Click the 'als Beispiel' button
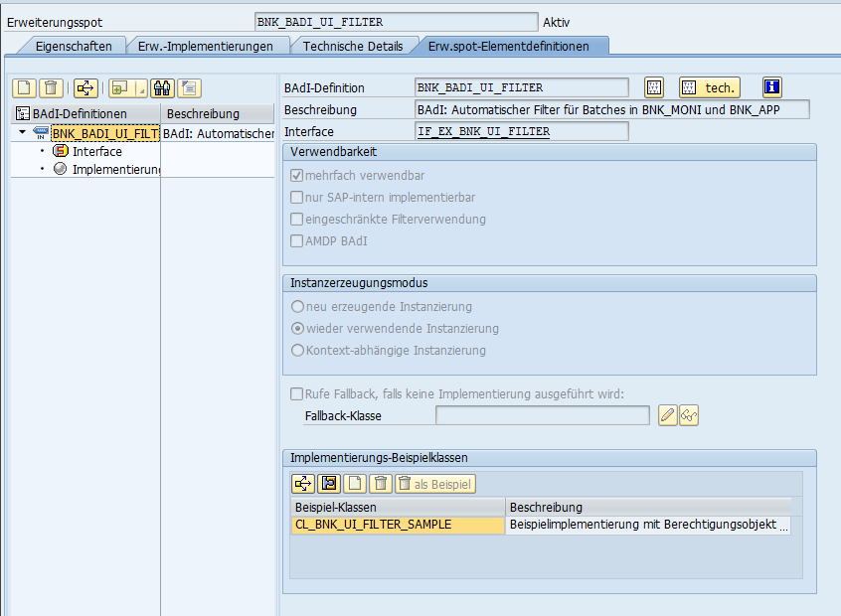Image resolution: width=841 pixels, height=616 pixels. (x=435, y=484)
